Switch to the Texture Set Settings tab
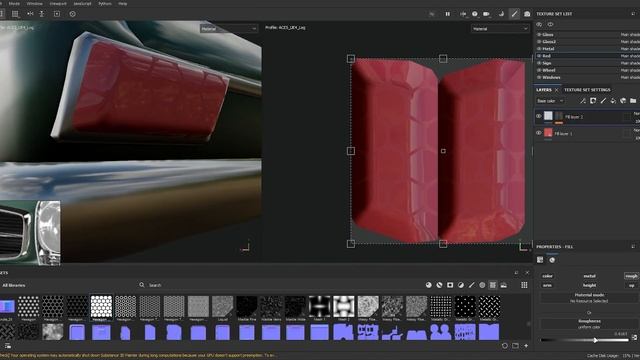Image resolution: width=640 pixels, height=360 pixels. [x=587, y=90]
